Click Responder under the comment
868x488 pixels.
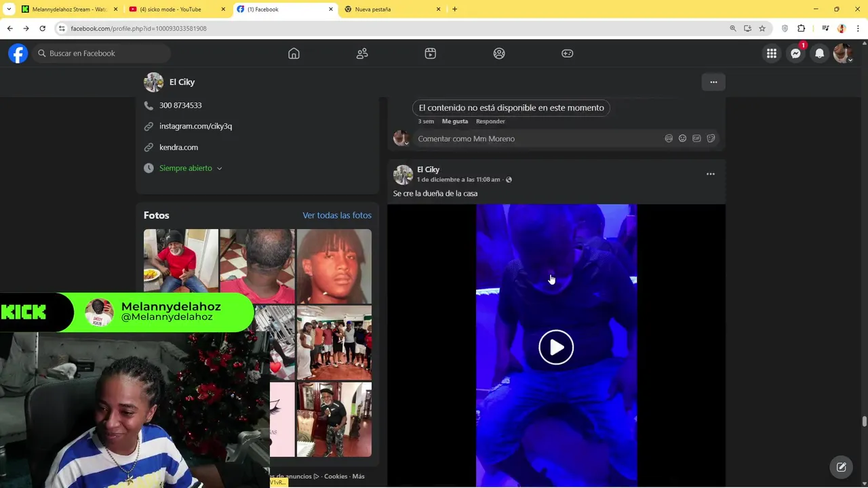pos(490,121)
